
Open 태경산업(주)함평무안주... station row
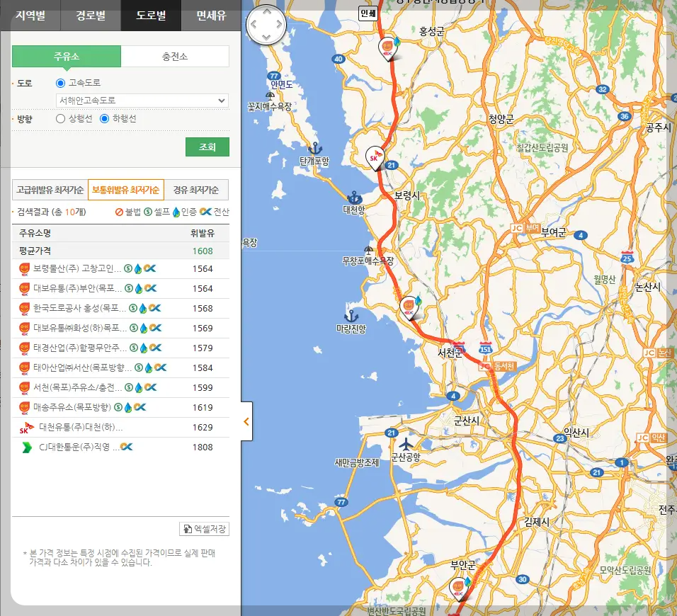[x=120, y=348]
